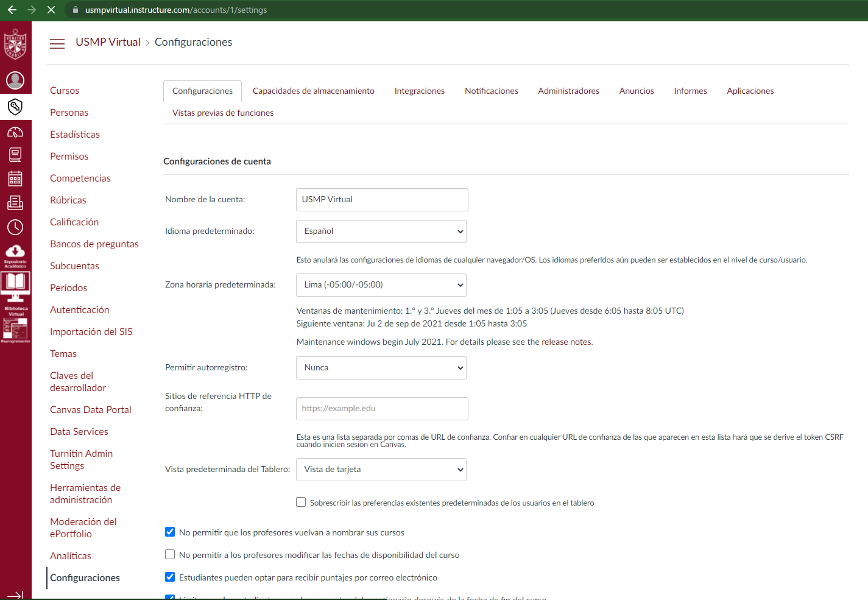868x600 pixels.
Task: Check 'No permitir a los profesores modificar las fechas' checkbox
Action: click(x=170, y=554)
